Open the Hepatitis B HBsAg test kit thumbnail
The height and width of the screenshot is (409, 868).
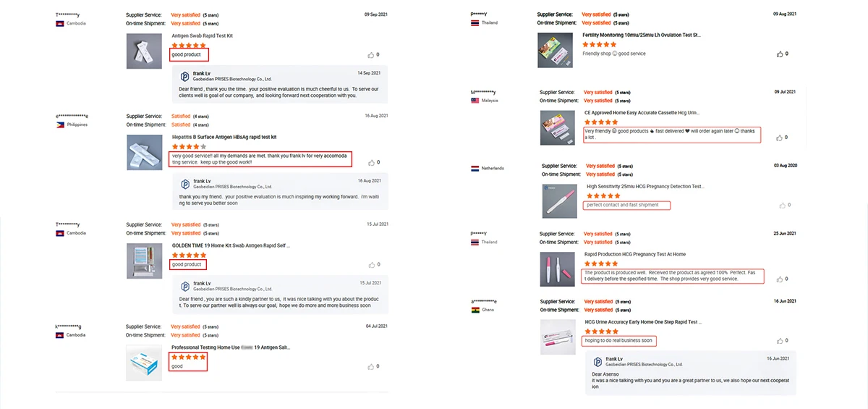144,152
